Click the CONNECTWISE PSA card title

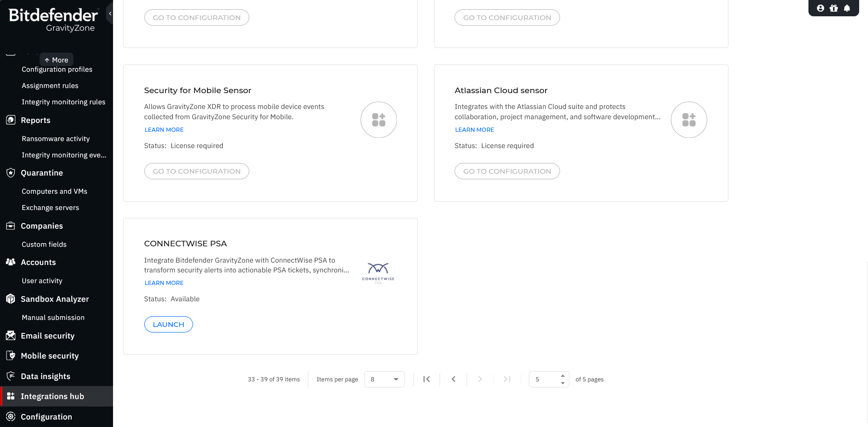click(186, 244)
